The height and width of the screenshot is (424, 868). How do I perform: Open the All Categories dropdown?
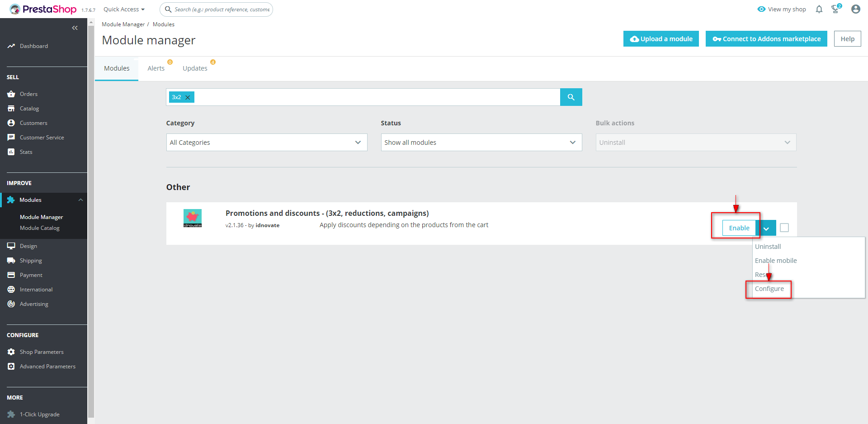(267, 143)
